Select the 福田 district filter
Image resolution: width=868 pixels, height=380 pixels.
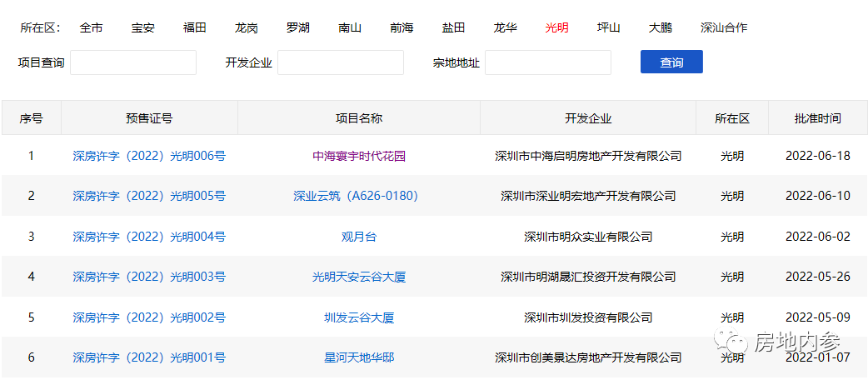tap(194, 27)
